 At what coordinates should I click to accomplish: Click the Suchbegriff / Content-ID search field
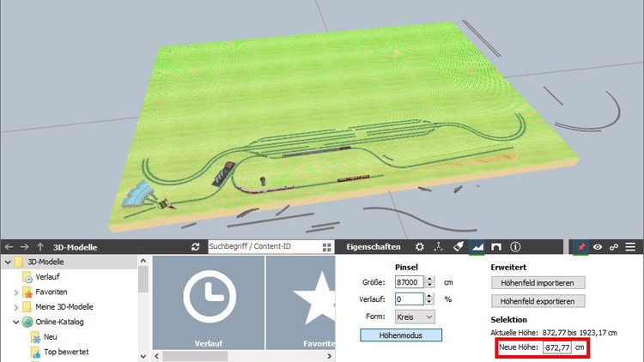click(264, 246)
